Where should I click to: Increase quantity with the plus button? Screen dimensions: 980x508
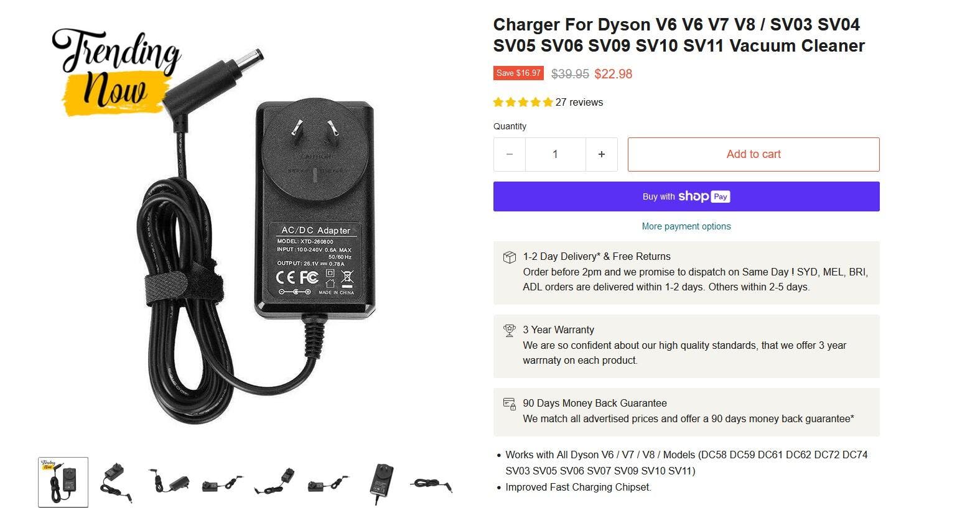(602, 154)
